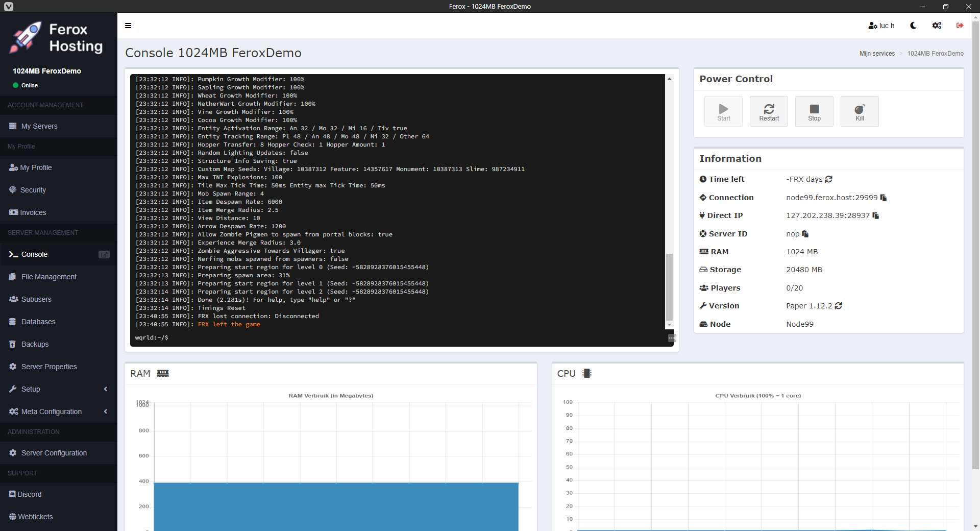Click console scrollbar thumb

pyautogui.click(x=669, y=286)
